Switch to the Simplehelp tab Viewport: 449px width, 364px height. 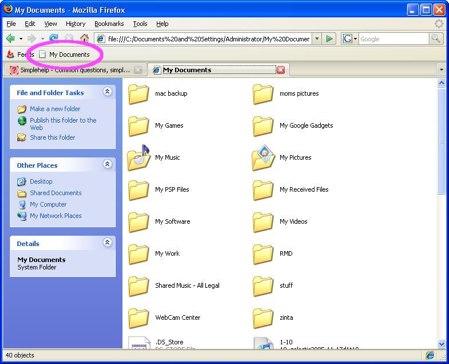coord(76,70)
